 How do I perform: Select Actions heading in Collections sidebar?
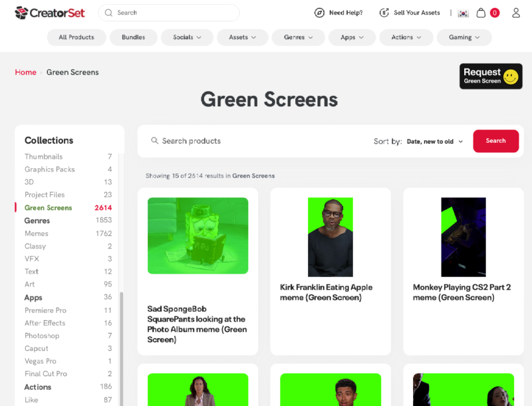(x=68, y=387)
